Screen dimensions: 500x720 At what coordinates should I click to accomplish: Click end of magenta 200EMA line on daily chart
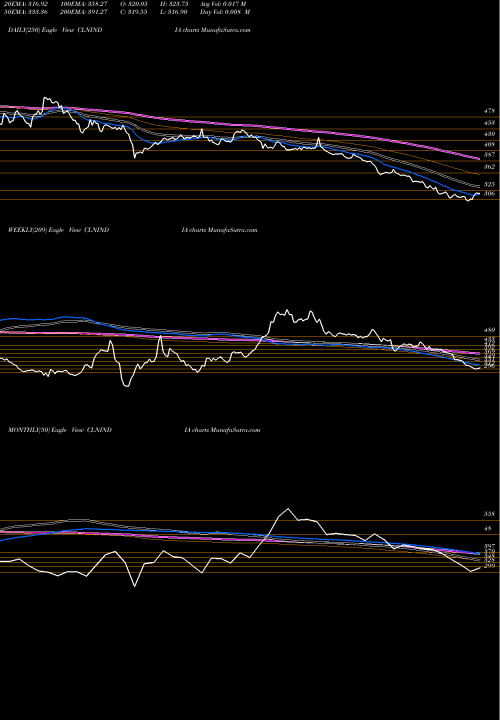pos(479,159)
